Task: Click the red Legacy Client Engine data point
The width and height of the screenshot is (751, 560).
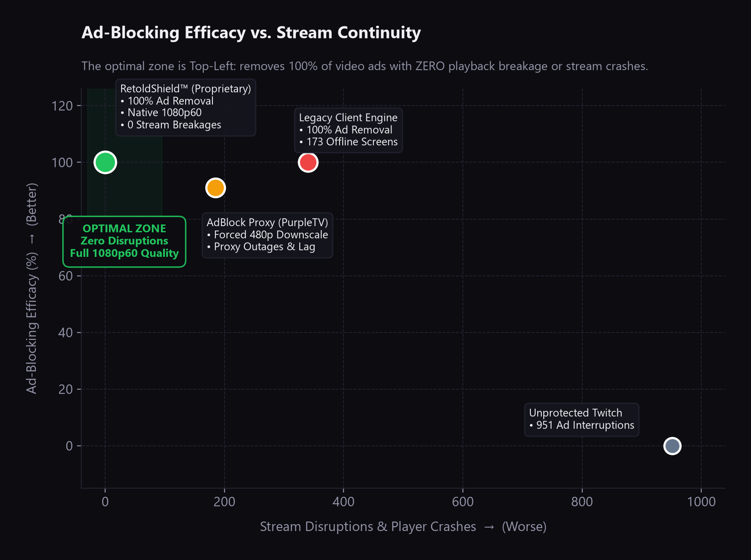Action: tap(308, 163)
